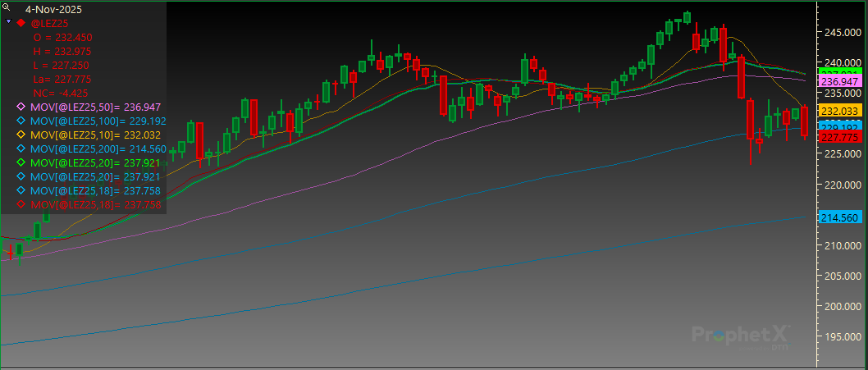Click the red diamond beside @LEZ25
The height and width of the screenshot is (370, 868).
tap(21, 23)
